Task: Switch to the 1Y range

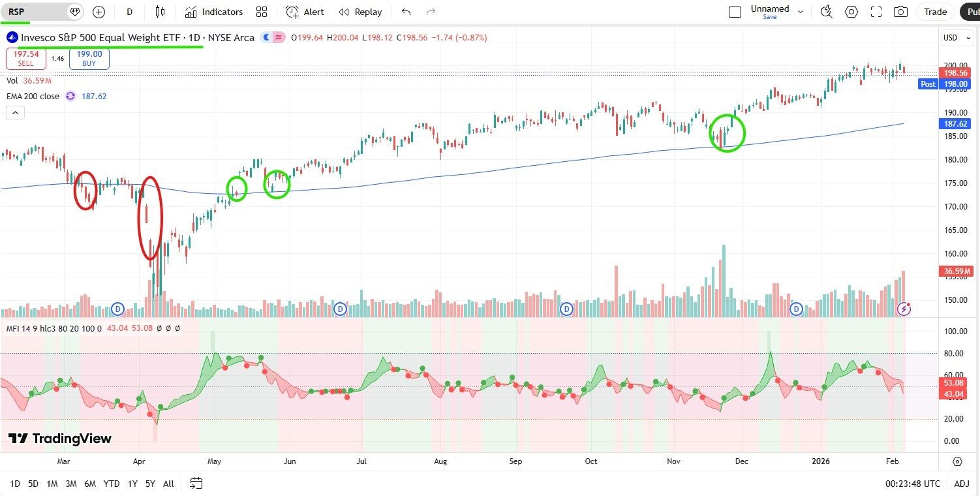Action: click(x=132, y=484)
